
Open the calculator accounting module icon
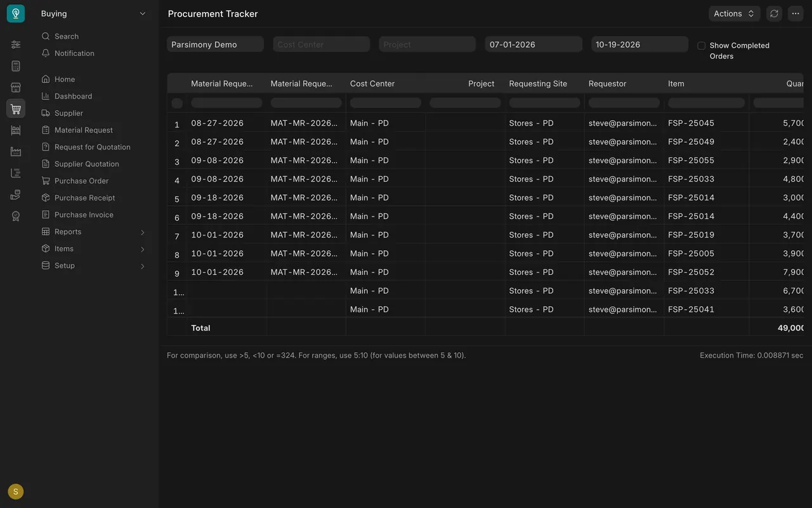click(x=16, y=66)
